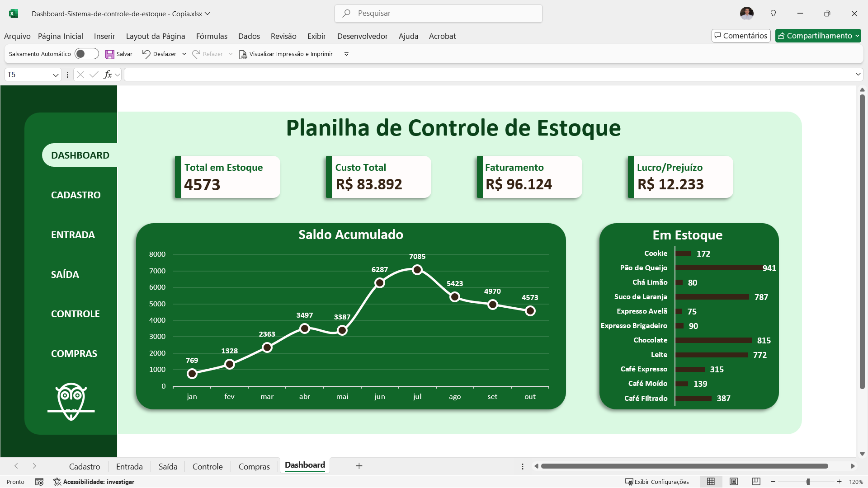Viewport: 868px width, 488px height.
Task: Click the Comentários button
Action: [741, 36]
